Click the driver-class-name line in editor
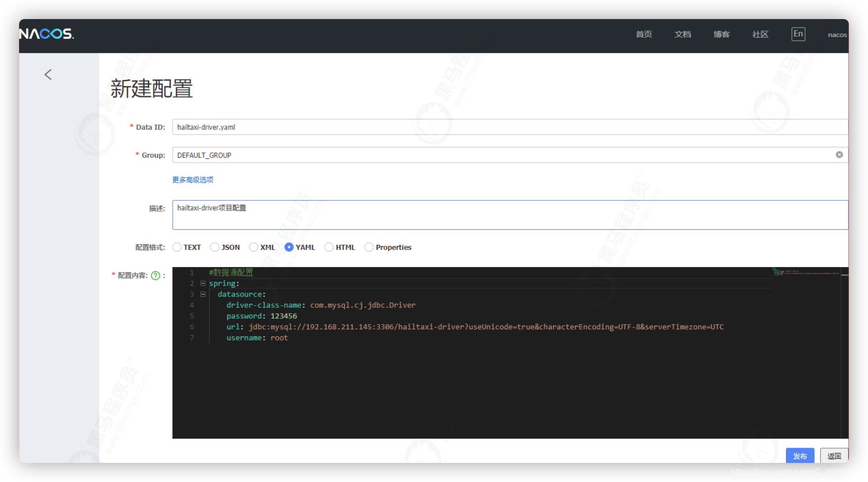The image size is (868, 482). [321, 305]
